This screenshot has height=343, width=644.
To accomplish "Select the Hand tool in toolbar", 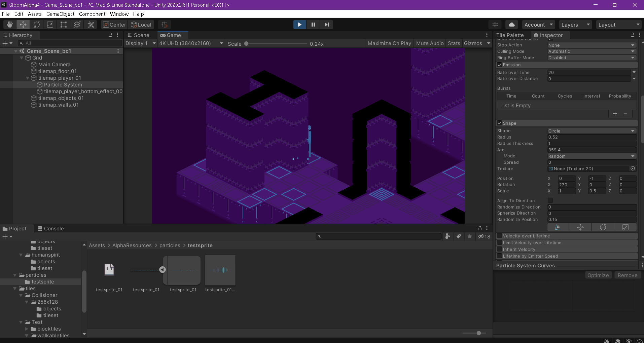I will [x=10, y=25].
